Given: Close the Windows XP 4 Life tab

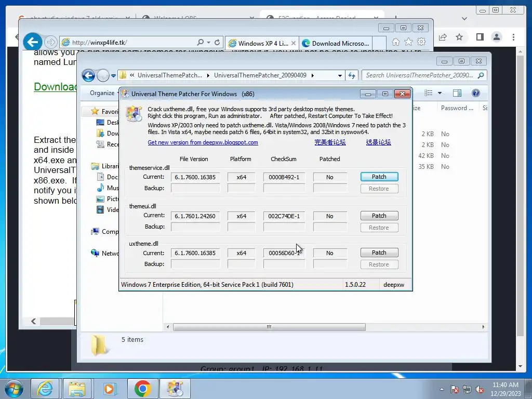Looking at the screenshot, I should (x=294, y=44).
